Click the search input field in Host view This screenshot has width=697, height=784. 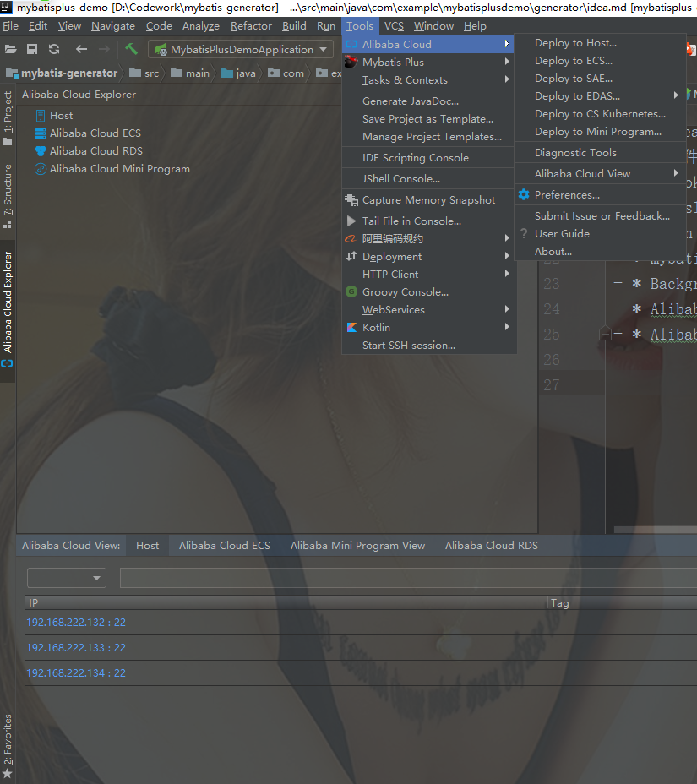409,578
